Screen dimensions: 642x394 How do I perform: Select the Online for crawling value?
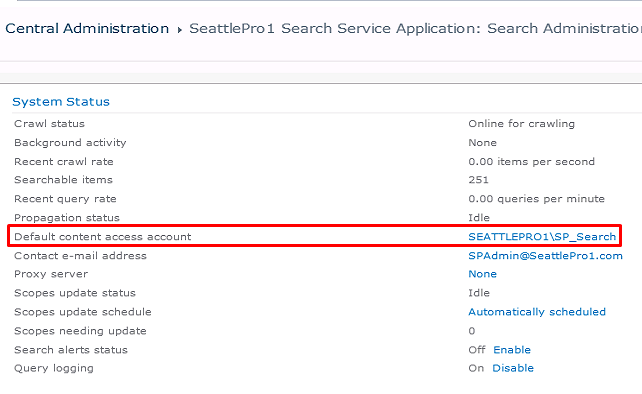click(522, 124)
